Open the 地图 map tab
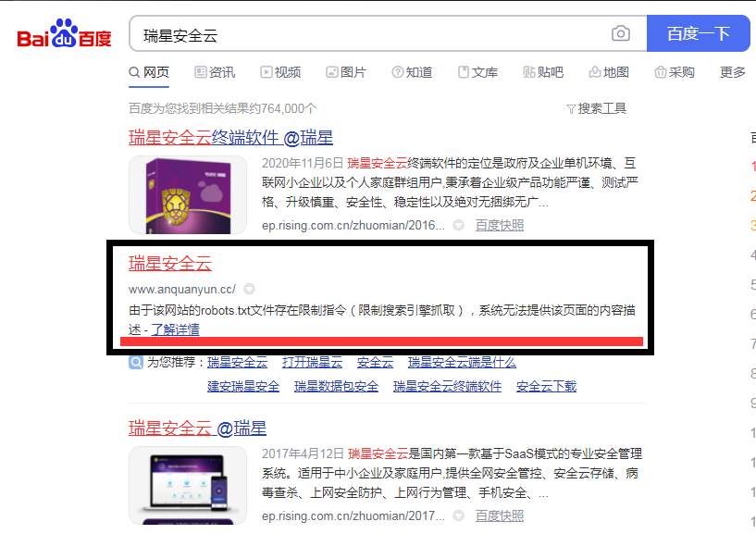Viewport: 756px width, 534px height. [x=609, y=72]
